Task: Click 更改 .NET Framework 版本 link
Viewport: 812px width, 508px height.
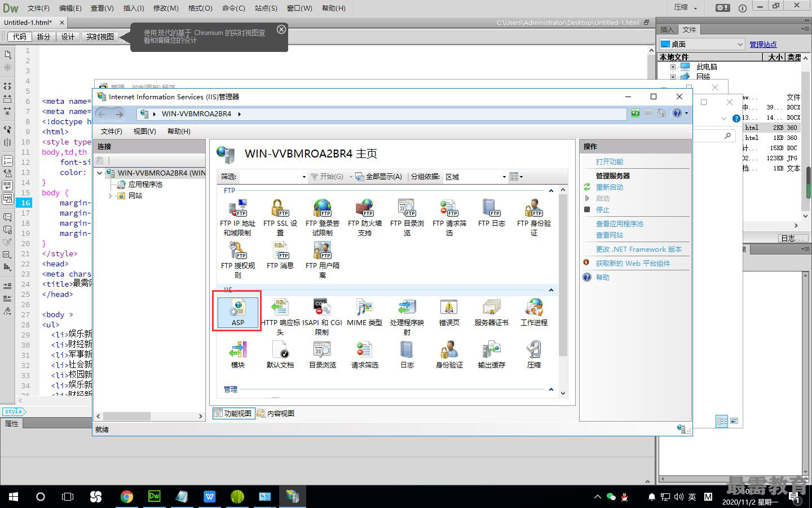Action: [x=639, y=249]
